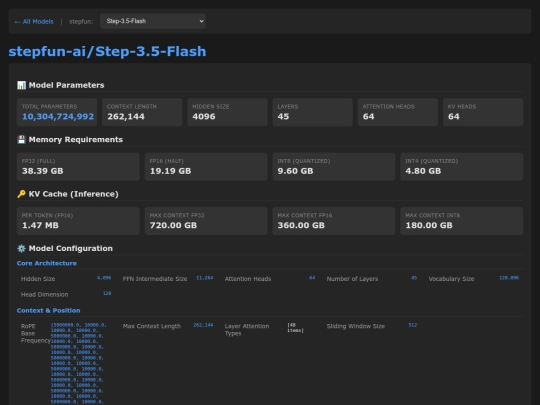
Task: Click the Number of Layers value 45
Action: [414, 278]
